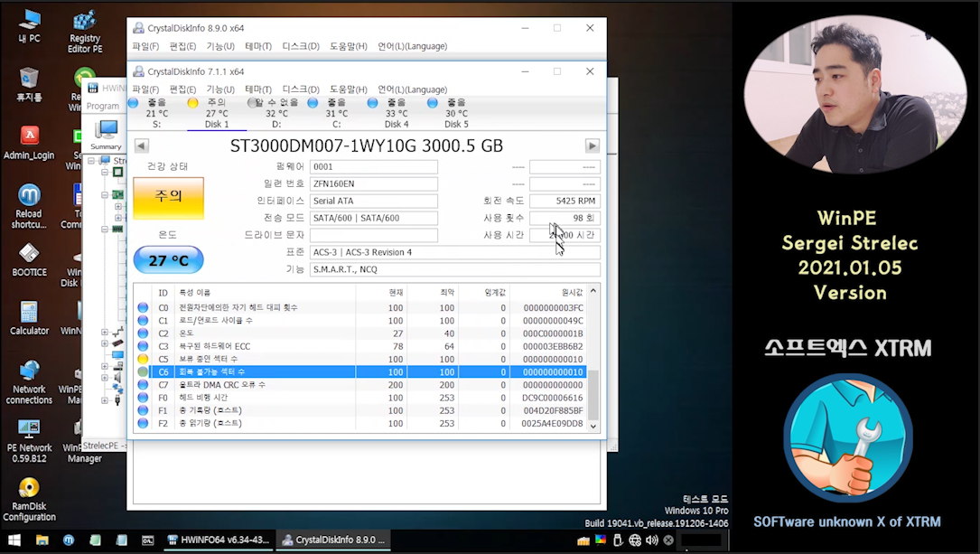Launch Registry Editor PE from desktop
The height and width of the screenshot is (554, 980).
tap(85, 32)
